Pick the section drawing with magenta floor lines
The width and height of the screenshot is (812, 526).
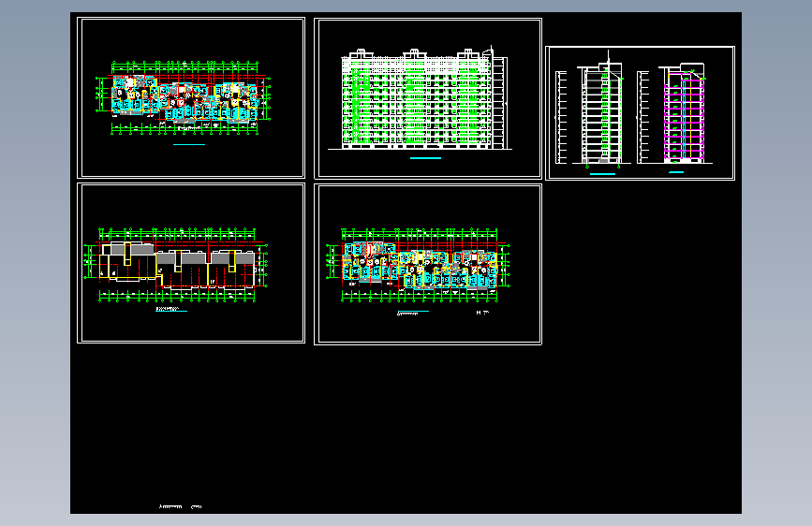[x=674, y=114]
